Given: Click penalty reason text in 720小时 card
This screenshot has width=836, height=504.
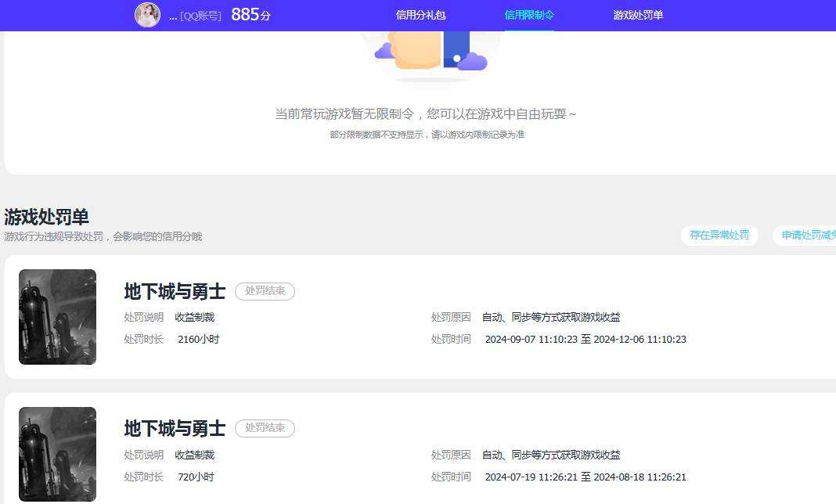Looking at the screenshot, I should coord(551,455).
